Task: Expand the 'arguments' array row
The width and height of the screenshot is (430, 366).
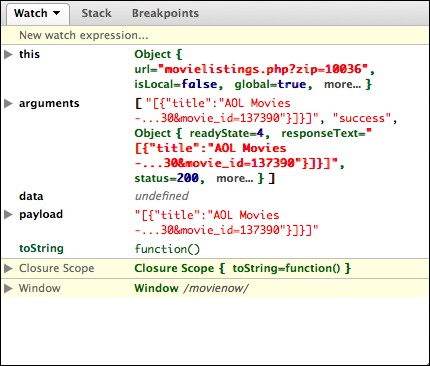Action: (x=8, y=103)
